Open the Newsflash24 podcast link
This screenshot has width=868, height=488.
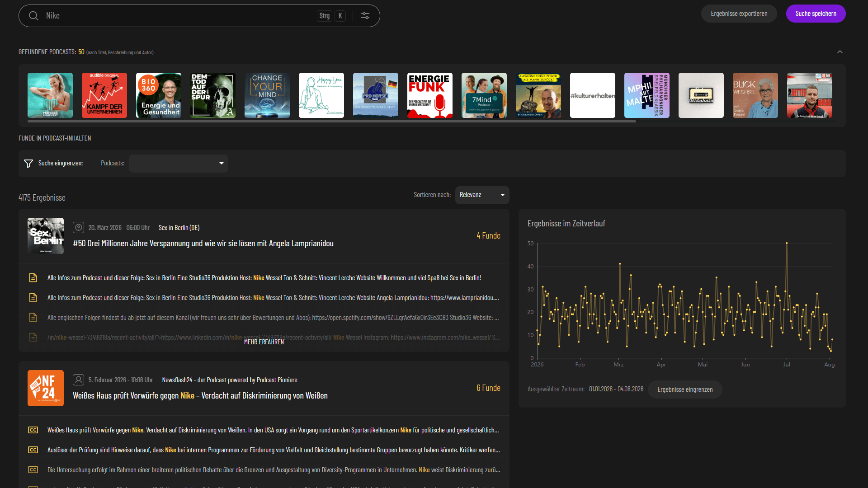(230, 380)
